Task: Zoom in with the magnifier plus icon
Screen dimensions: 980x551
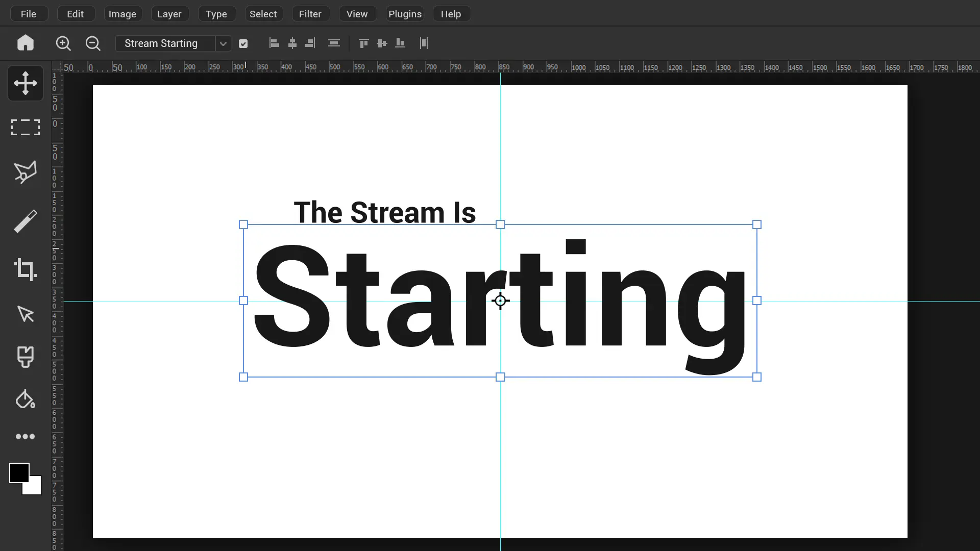Action: [x=63, y=43]
